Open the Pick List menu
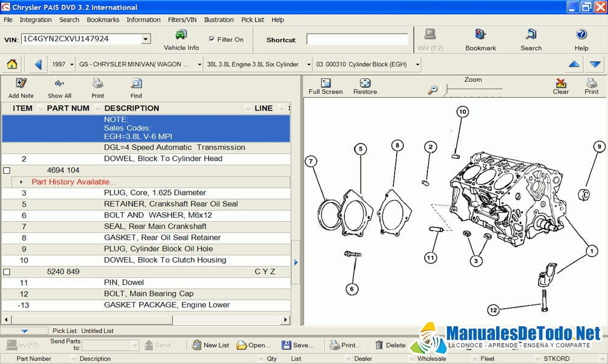 [x=252, y=20]
